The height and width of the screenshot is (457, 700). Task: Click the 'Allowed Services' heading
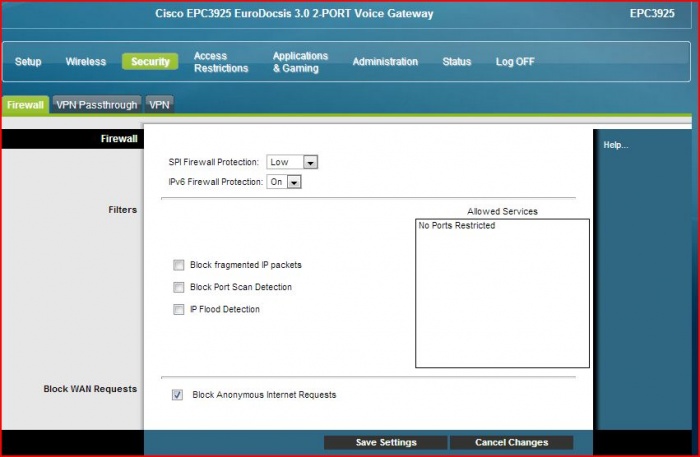coord(502,212)
